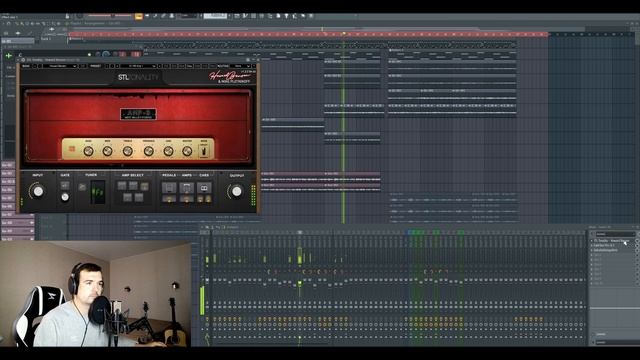This screenshot has height=360, width=640.
Task: Click the Input level knob
Action: (38, 191)
